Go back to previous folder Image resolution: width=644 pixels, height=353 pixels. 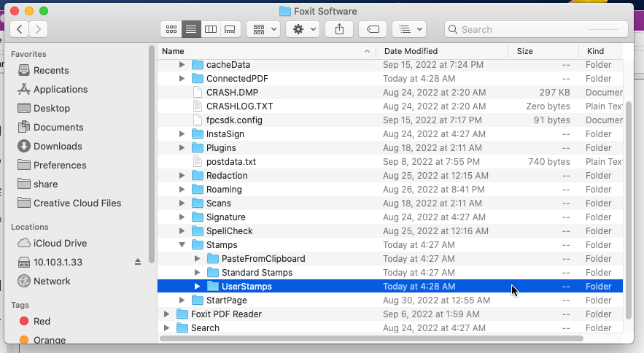point(19,29)
